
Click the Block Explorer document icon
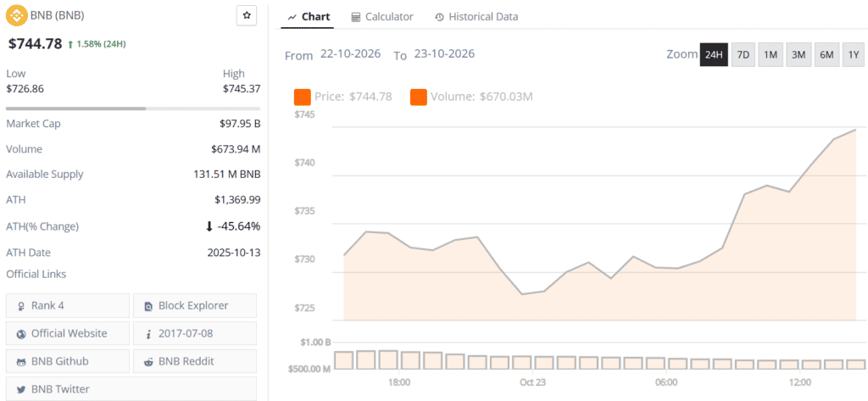pyautogui.click(x=148, y=306)
